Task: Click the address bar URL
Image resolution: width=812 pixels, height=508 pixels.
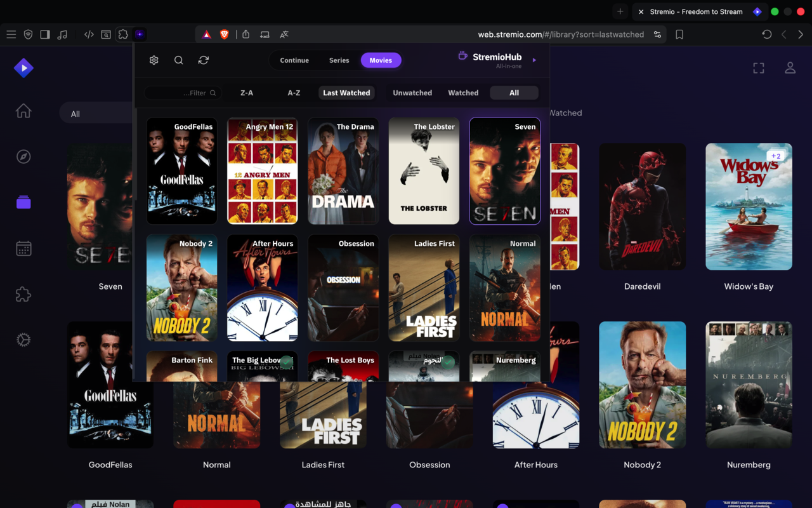Action: click(x=561, y=34)
